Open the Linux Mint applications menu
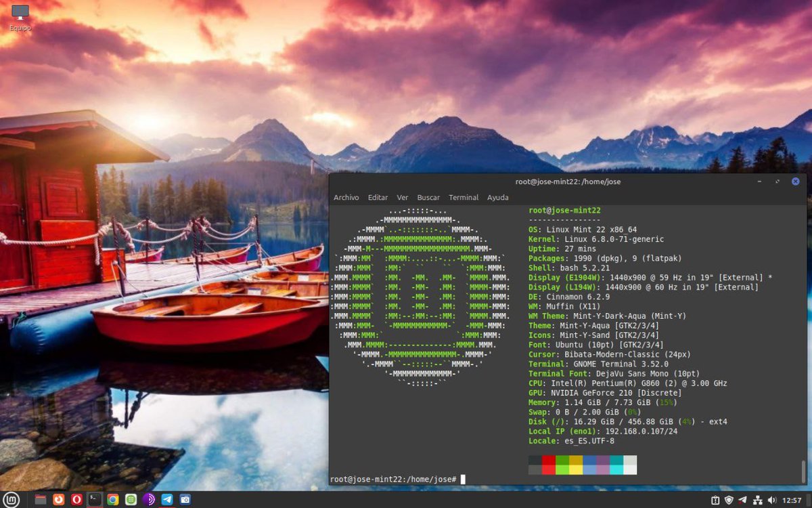The image size is (812, 508). click(x=12, y=500)
